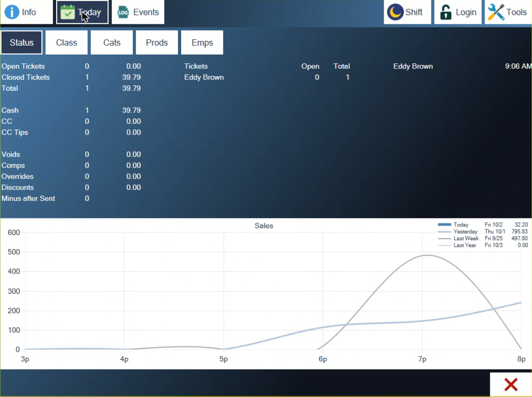Switch to the Cats tab
This screenshot has width=532, height=397.
(112, 42)
